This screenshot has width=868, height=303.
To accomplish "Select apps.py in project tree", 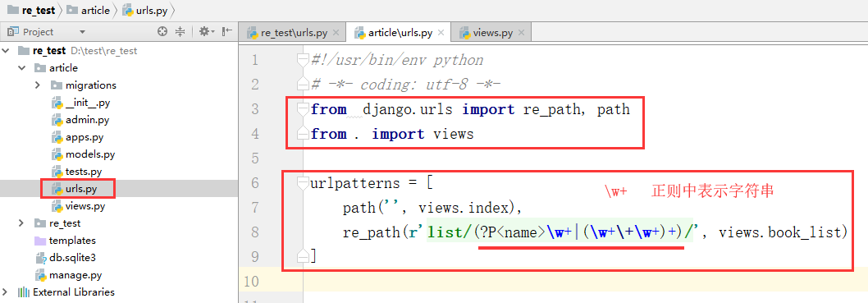I will click(85, 137).
